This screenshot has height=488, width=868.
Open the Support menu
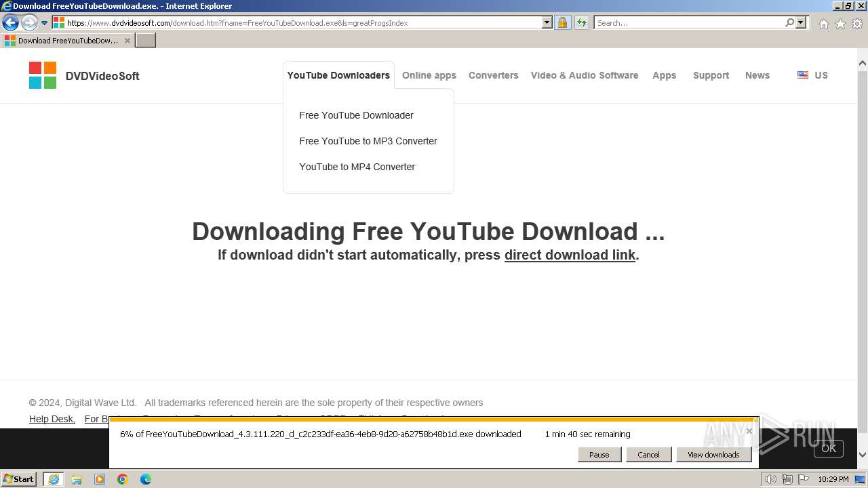pos(711,75)
